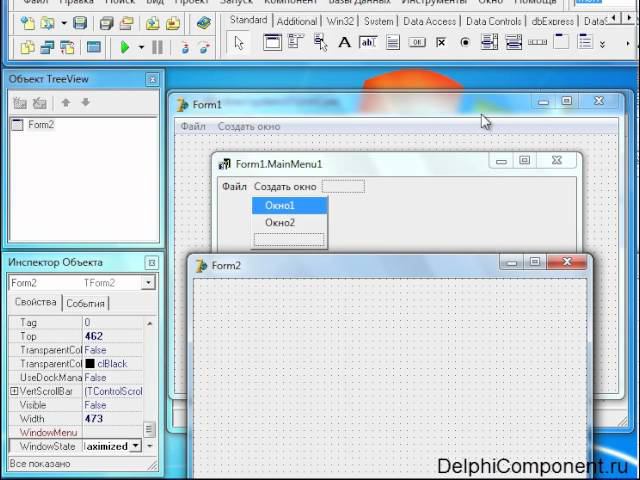Click the New Item icon in Object TreeView

click(x=20, y=103)
